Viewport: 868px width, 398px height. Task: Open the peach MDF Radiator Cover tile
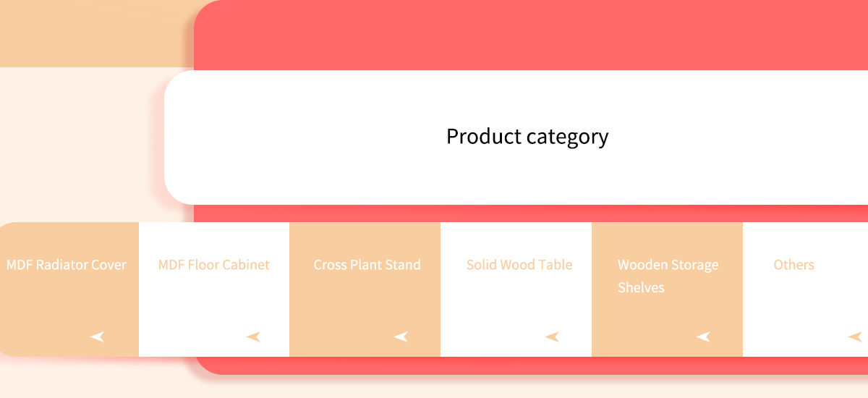[69, 289]
